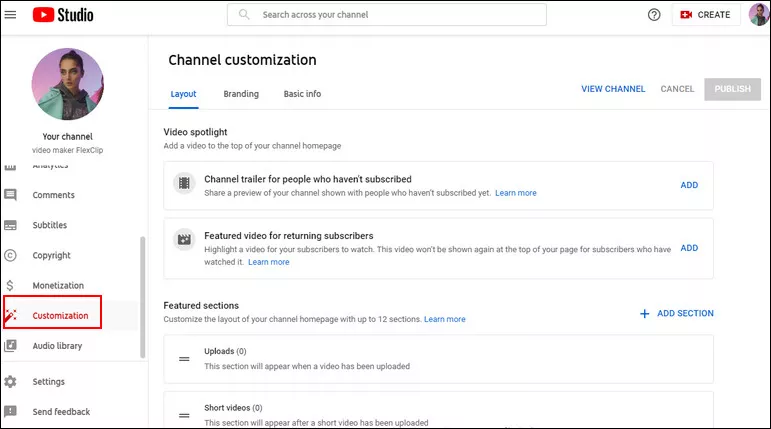Click the Audio library icon

(10, 346)
